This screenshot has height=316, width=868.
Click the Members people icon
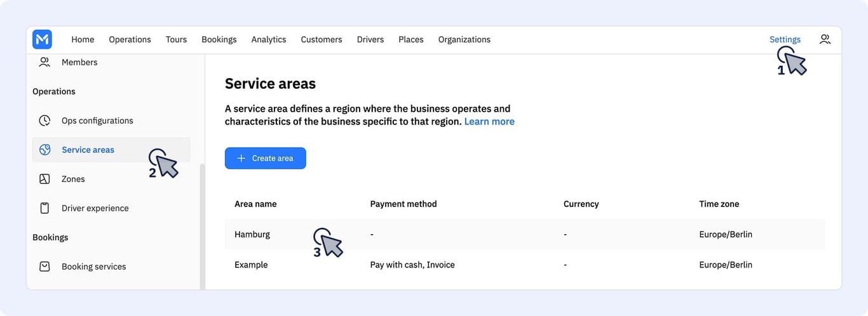pos(44,62)
